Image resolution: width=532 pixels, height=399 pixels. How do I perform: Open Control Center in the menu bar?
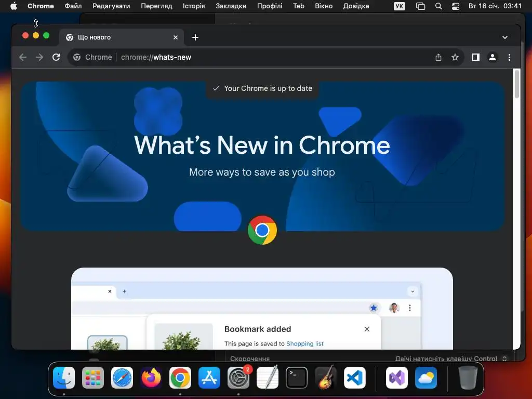click(x=455, y=6)
